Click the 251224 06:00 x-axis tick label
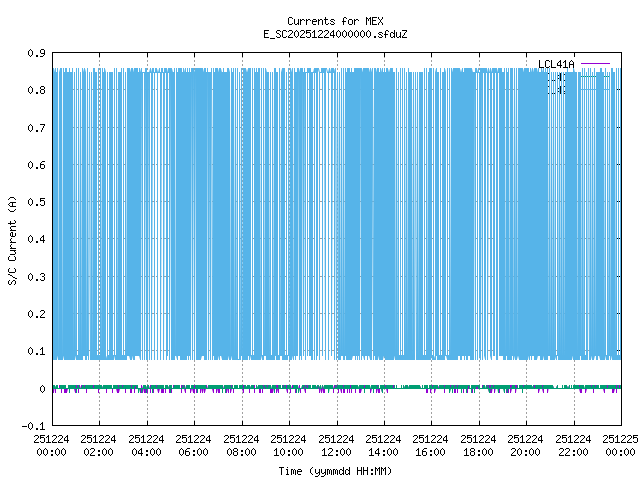The image size is (640, 480). (x=194, y=445)
